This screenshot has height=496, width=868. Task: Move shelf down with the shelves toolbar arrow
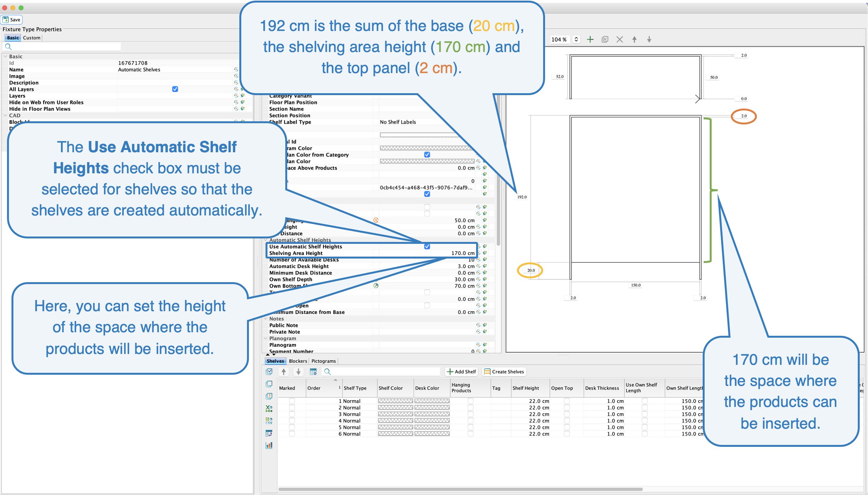point(298,372)
